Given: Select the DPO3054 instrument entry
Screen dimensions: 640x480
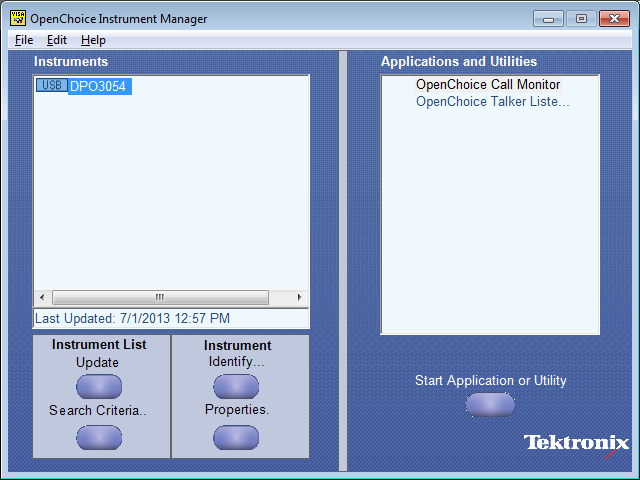Looking at the screenshot, I should point(98,87).
